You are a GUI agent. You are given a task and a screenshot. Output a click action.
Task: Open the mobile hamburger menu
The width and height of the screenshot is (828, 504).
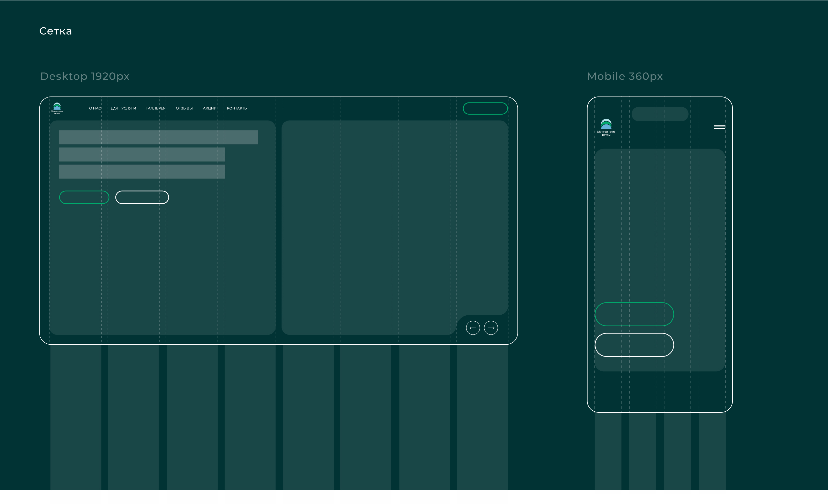(x=719, y=127)
